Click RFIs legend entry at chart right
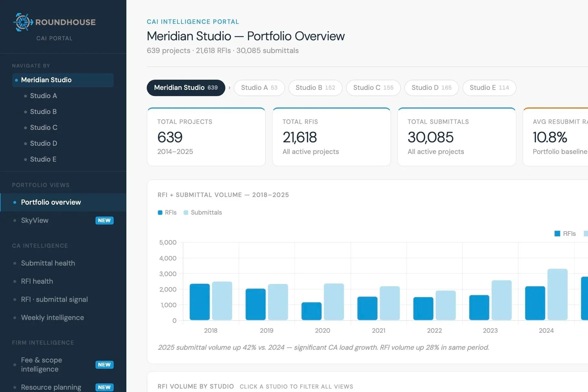The image size is (588, 392). (x=565, y=234)
